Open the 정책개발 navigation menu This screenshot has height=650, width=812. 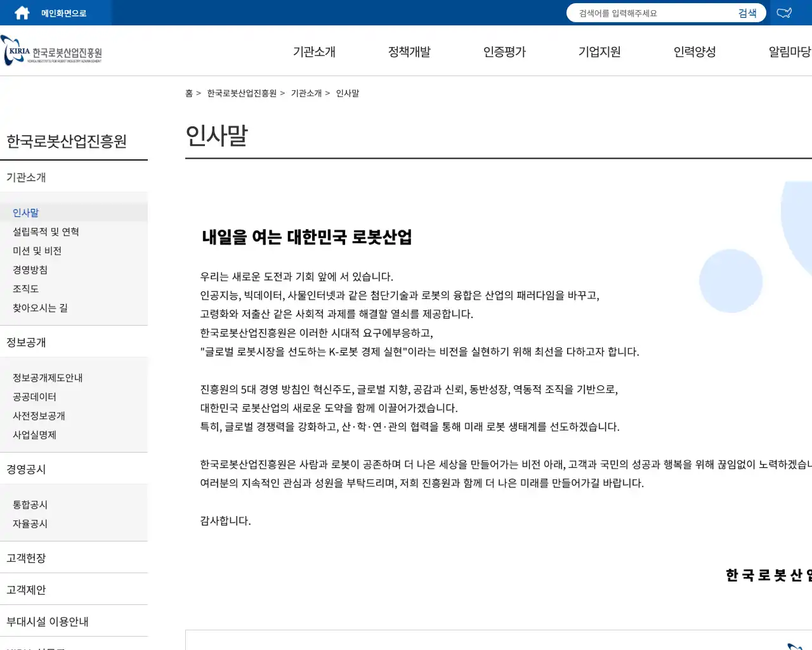pyautogui.click(x=409, y=52)
